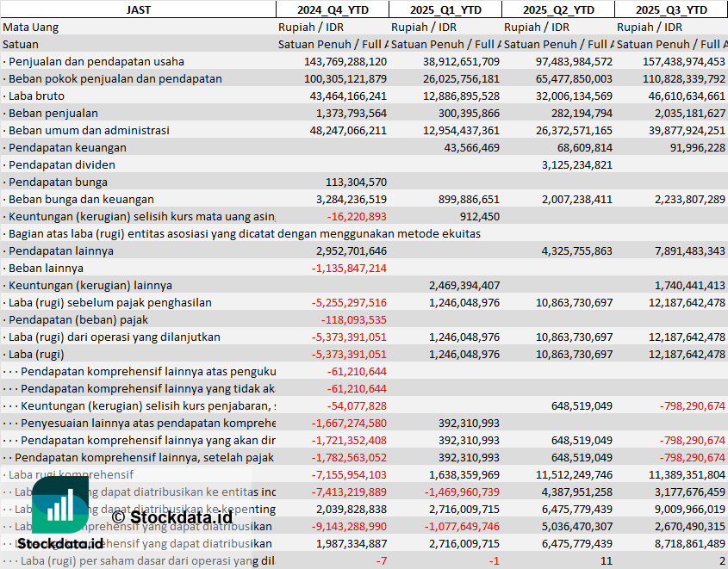Select cell with value 48,247,066,211

click(x=348, y=130)
